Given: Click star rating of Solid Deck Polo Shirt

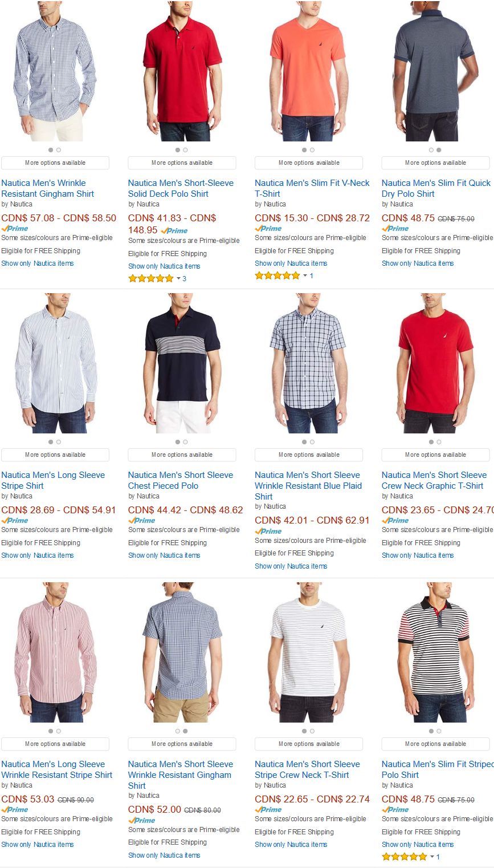Looking at the screenshot, I should pyautogui.click(x=151, y=278).
